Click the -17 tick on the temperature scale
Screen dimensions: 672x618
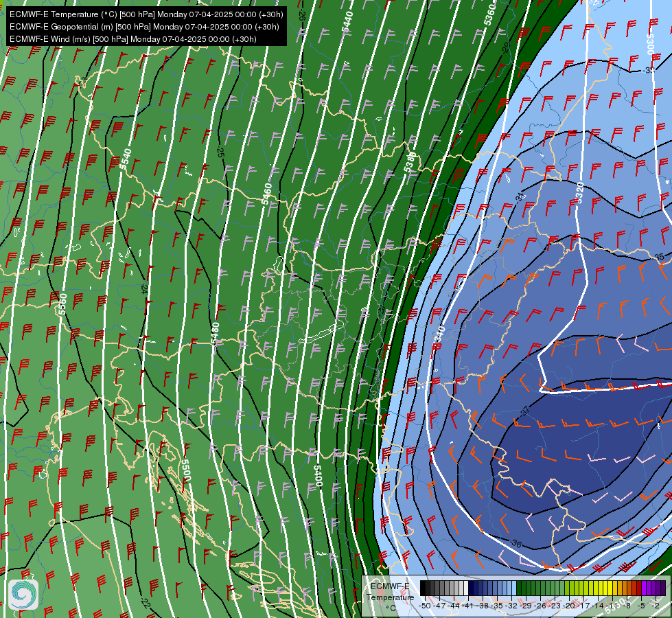pyautogui.click(x=583, y=606)
